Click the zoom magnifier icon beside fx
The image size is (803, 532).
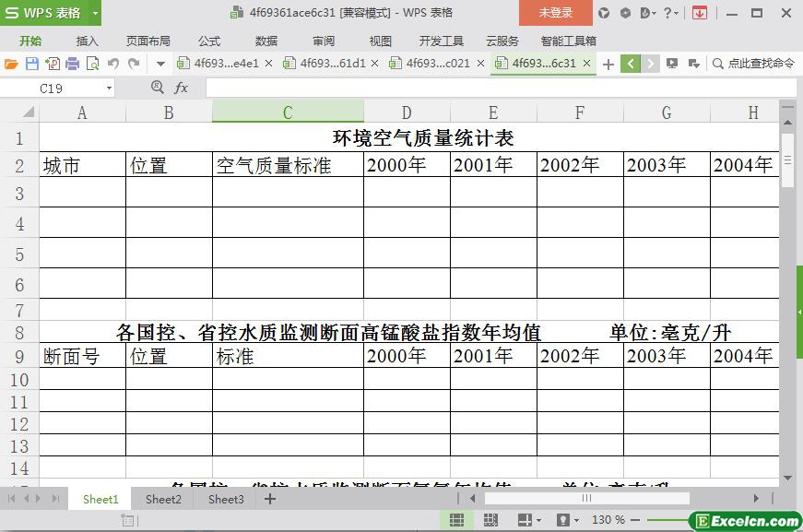[158, 88]
